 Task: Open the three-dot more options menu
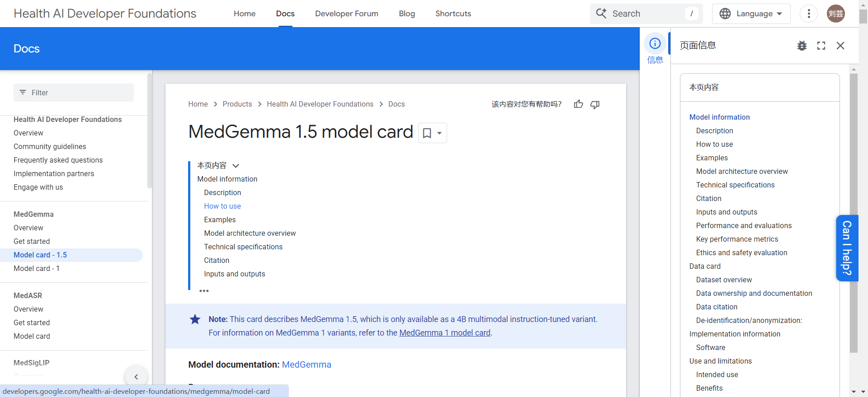[x=808, y=14]
